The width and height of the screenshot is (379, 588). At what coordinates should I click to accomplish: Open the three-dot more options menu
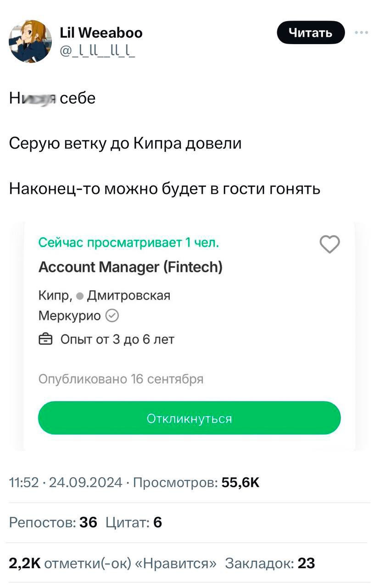(x=362, y=33)
